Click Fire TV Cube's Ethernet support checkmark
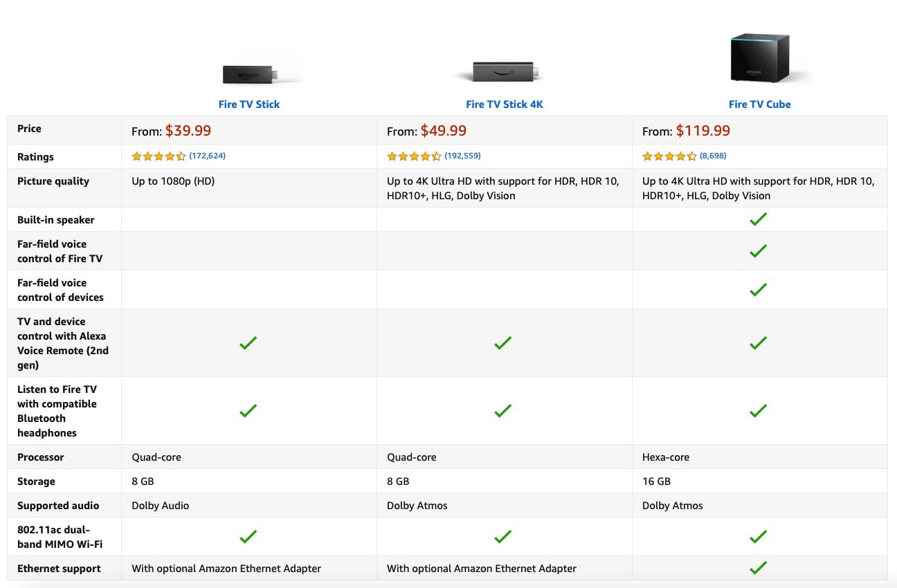This screenshot has width=897, height=588. pos(759,568)
